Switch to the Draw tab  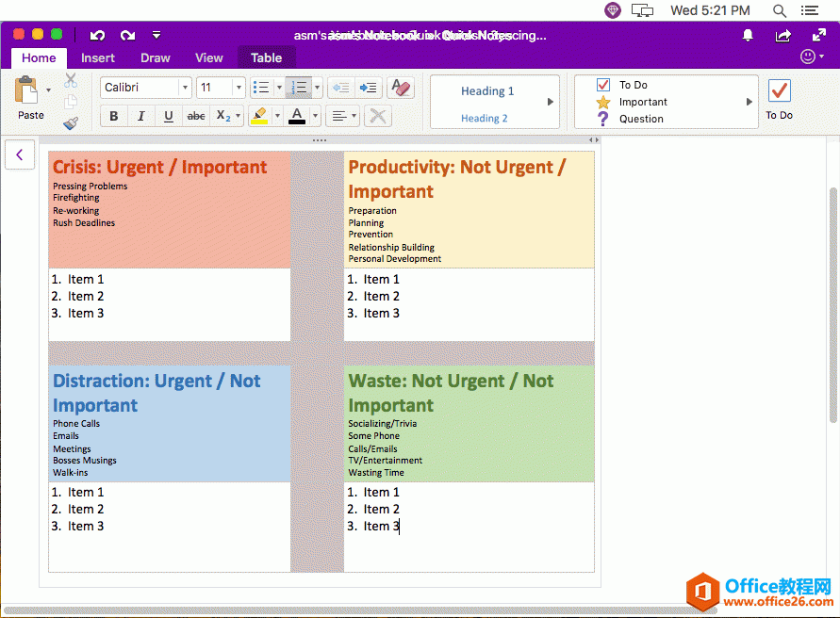click(155, 57)
